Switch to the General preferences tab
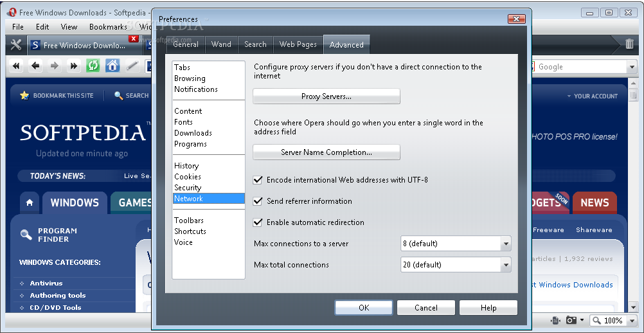The image size is (644, 333). pyautogui.click(x=186, y=44)
